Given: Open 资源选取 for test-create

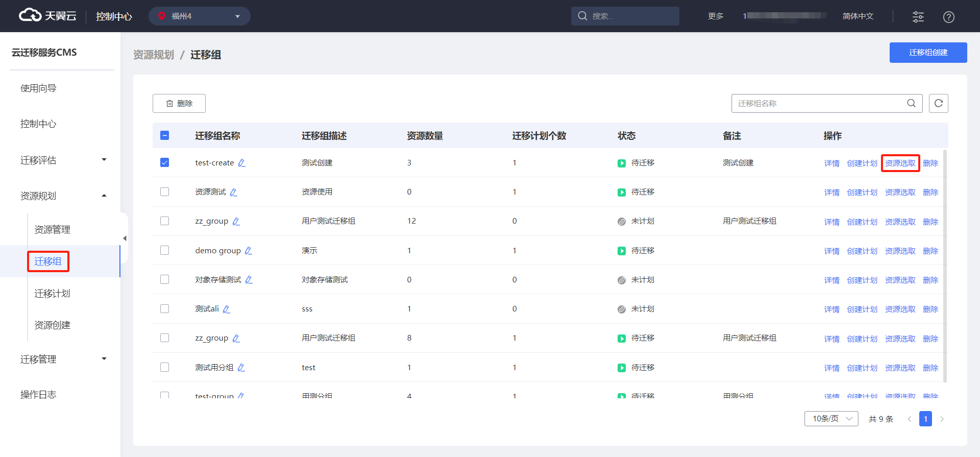Looking at the screenshot, I should (x=900, y=163).
